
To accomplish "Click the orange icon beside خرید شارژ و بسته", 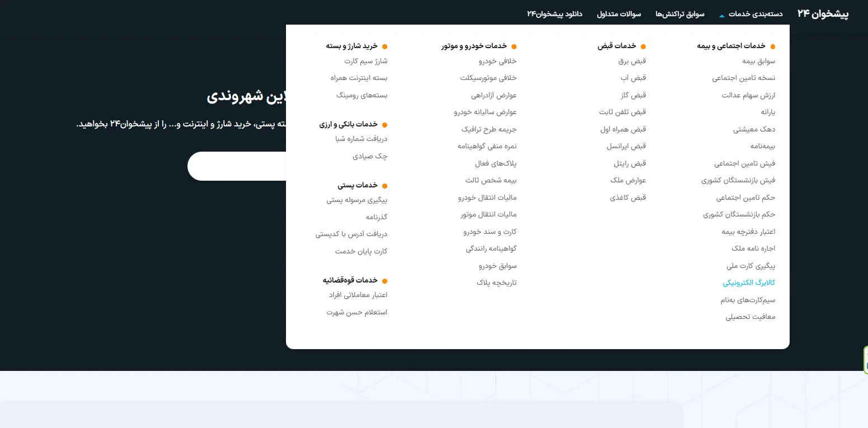I will coord(384,46).
